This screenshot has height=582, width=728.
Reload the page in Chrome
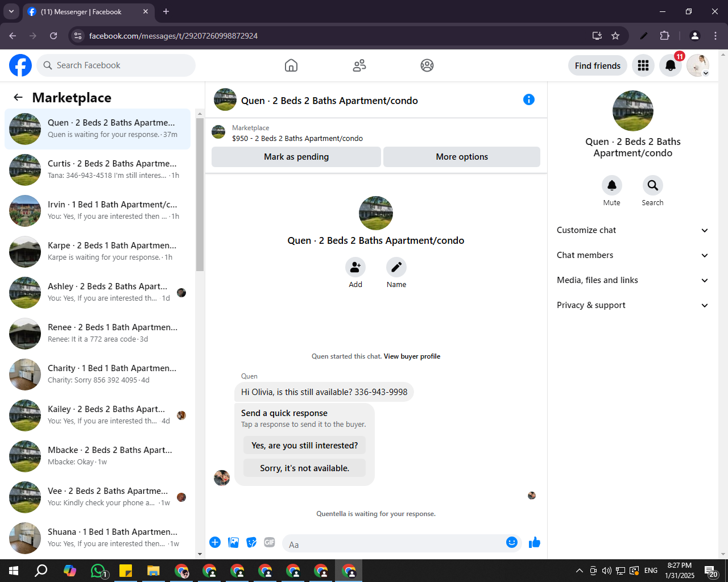pyautogui.click(x=53, y=36)
